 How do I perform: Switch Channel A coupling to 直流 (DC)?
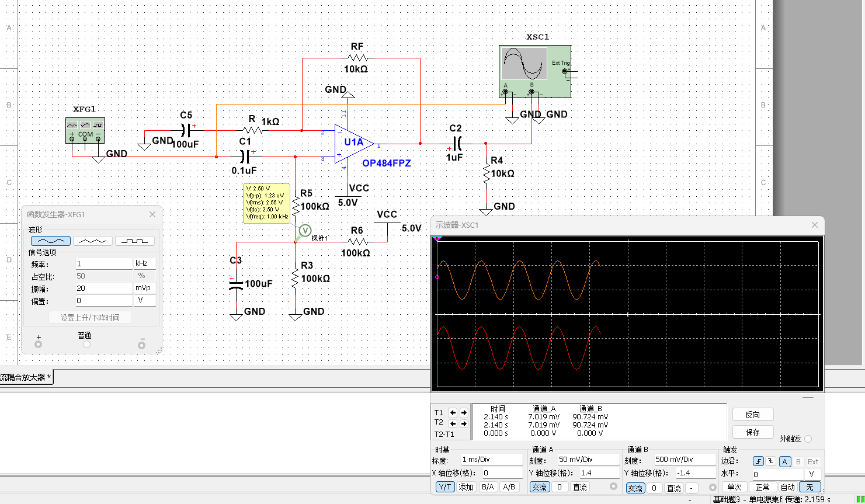[579, 487]
